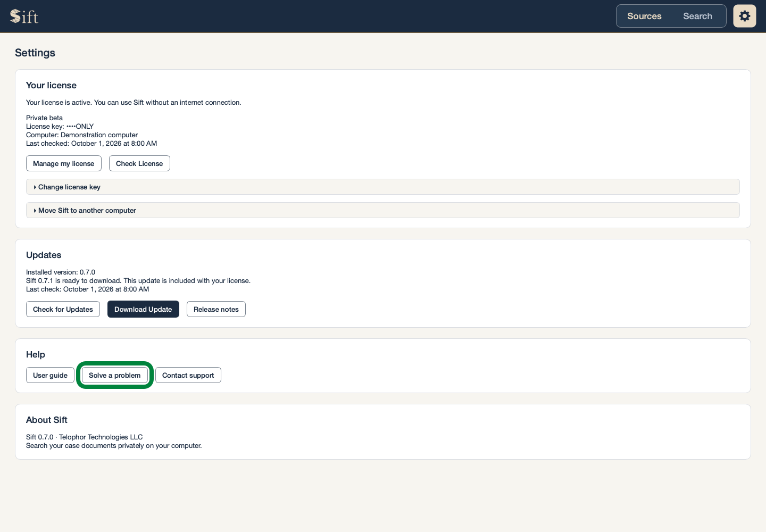The width and height of the screenshot is (766, 532).
Task: Click the 'License key: ••••ONLY' line
Action: [x=60, y=127]
